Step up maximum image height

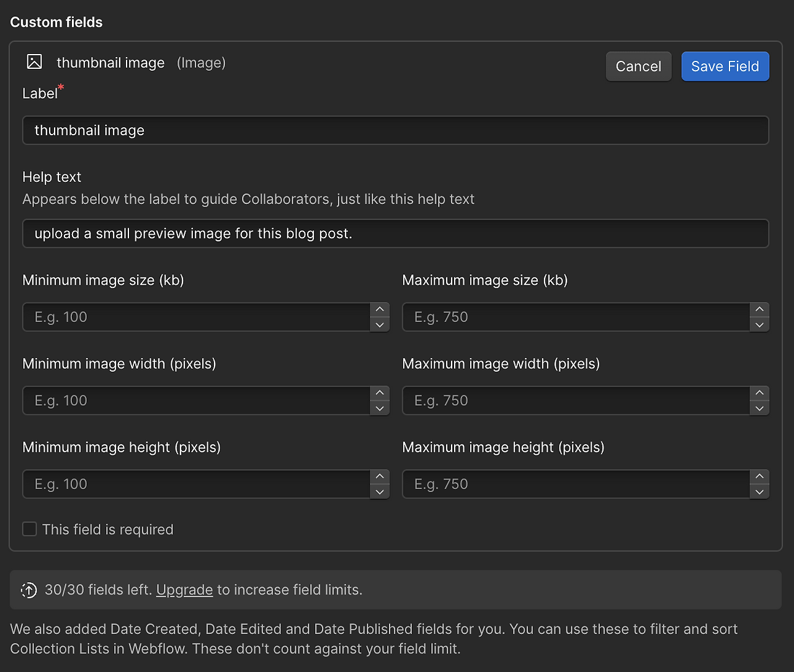pyautogui.click(x=759, y=477)
